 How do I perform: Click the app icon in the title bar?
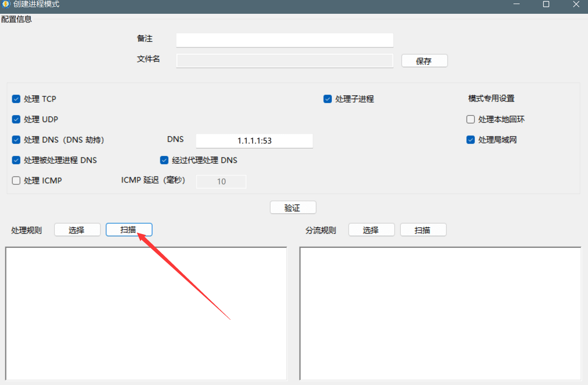pyautogui.click(x=6, y=4)
